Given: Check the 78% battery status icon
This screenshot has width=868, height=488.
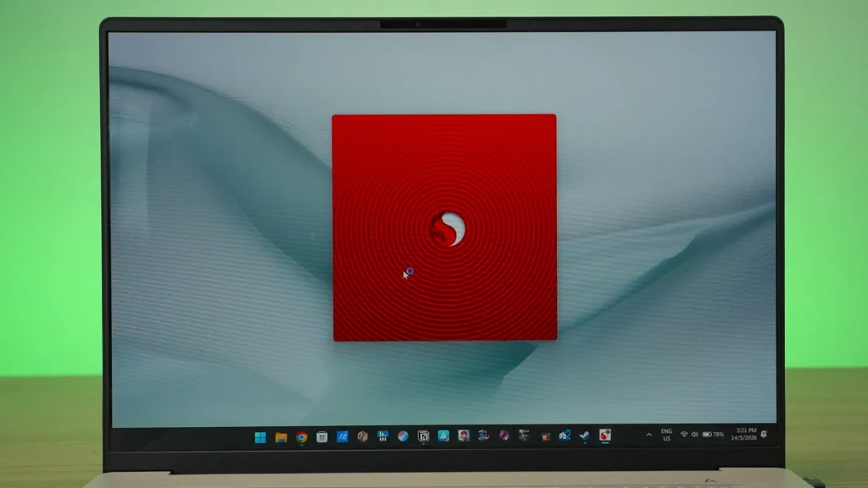Looking at the screenshot, I should (713, 435).
